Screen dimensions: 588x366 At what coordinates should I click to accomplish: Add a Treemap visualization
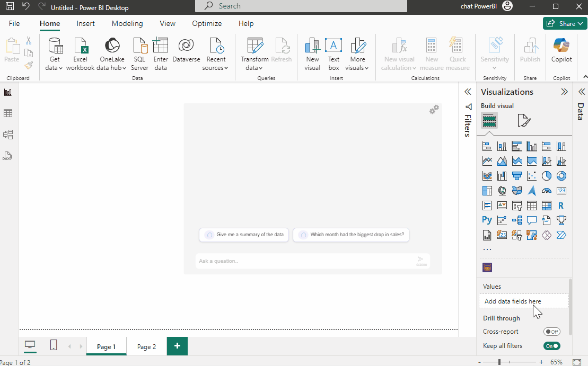click(487, 191)
